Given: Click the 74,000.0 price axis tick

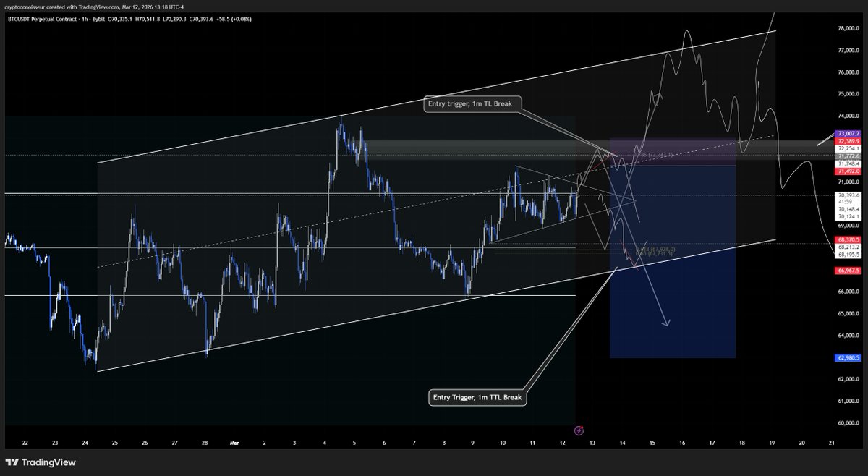Looking at the screenshot, I should (x=848, y=116).
